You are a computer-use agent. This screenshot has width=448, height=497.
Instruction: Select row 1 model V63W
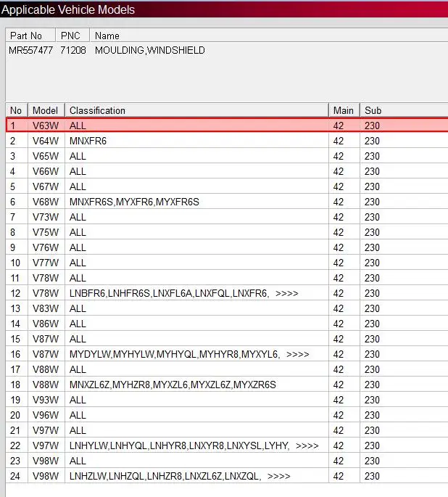pyautogui.click(x=46, y=126)
